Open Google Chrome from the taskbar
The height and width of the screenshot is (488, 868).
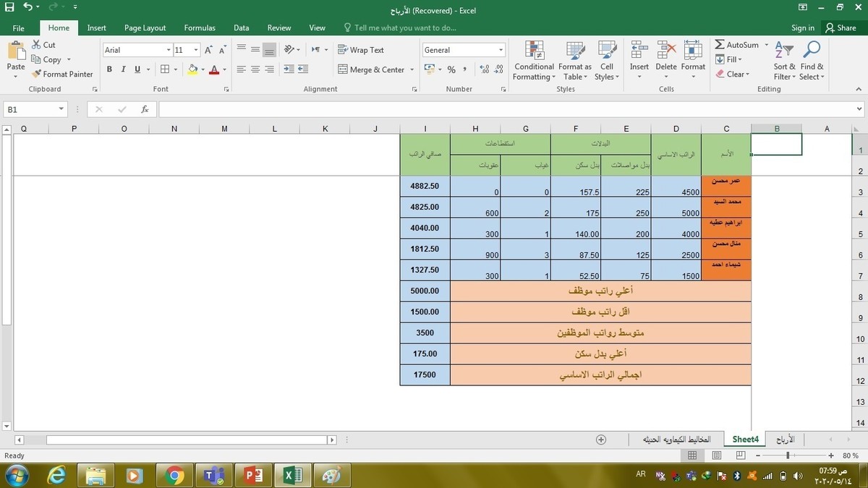coord(174,476)
